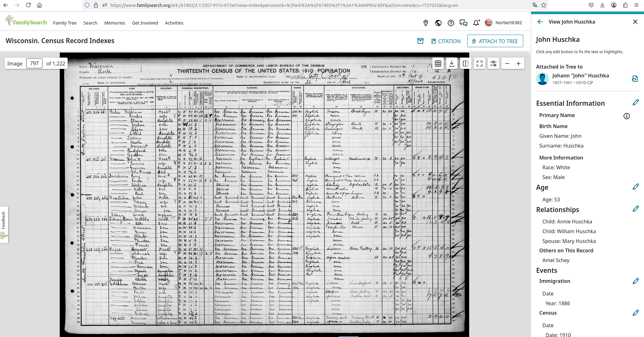Screen dimensions: 644x337
Task: Open the Get Involved menu
Action: click(145, 23)
